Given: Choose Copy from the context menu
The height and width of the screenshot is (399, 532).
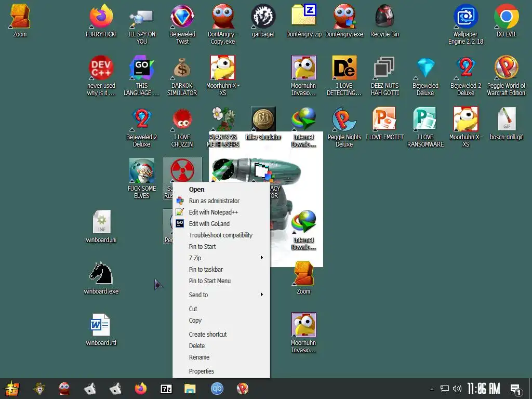Looking at the screenshot, I should point(221,320).
